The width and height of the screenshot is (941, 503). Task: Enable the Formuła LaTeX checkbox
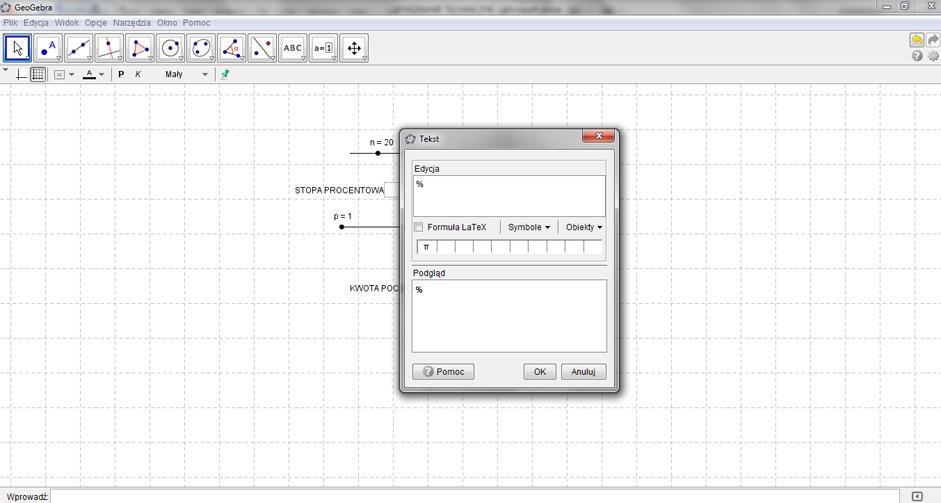[418, 227]
